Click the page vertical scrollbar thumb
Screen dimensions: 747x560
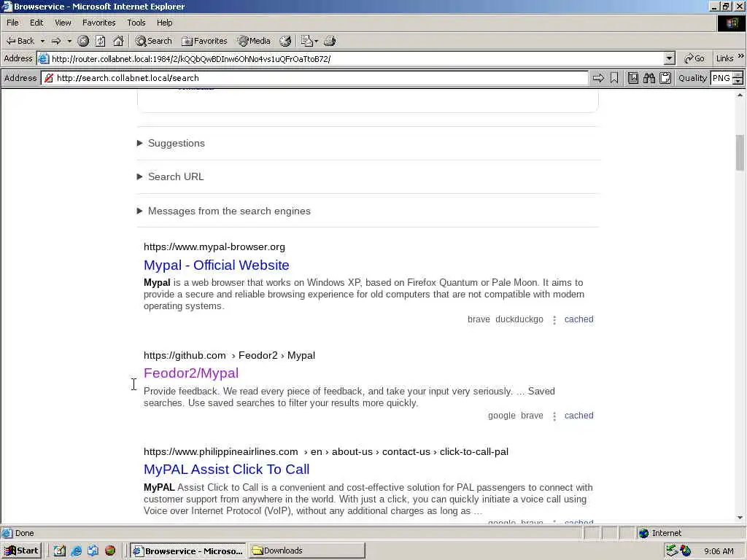point(740,152)
